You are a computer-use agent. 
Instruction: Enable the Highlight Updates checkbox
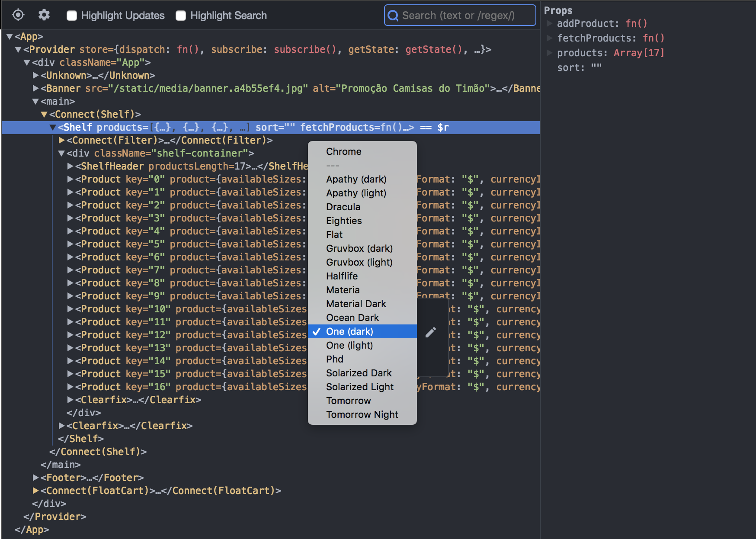tap(71, 15)
